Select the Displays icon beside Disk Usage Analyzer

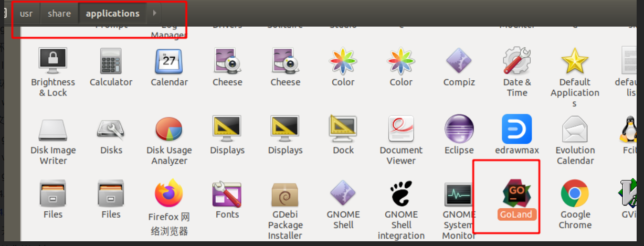pyautogui.click(x=227, y=129)
